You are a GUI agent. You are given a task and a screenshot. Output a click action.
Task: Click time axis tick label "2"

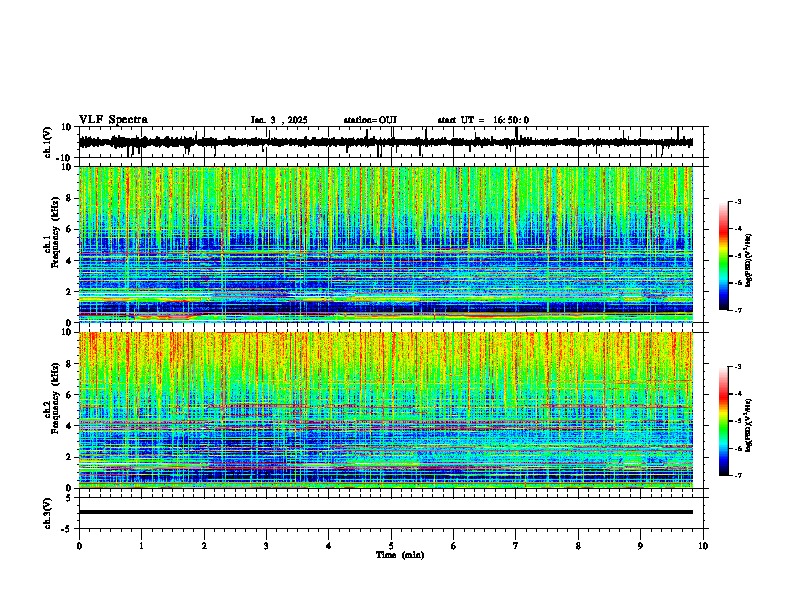click(204, 545)
